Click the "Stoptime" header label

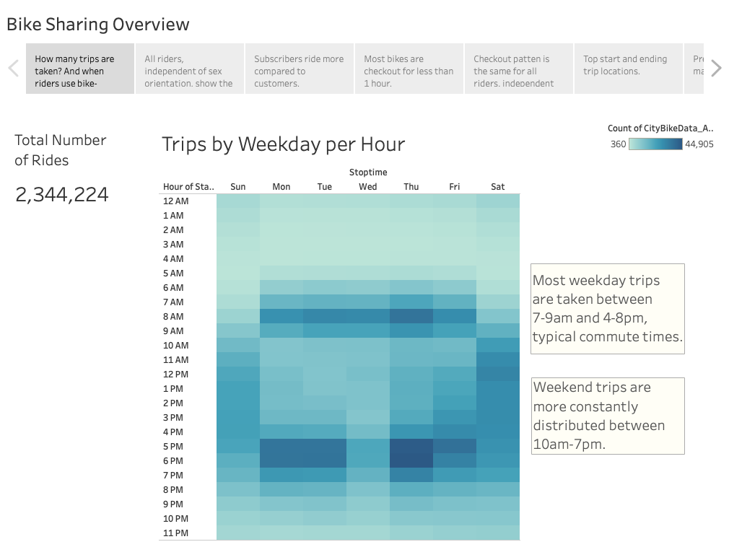pyautogui.click(x=367, y=172)
